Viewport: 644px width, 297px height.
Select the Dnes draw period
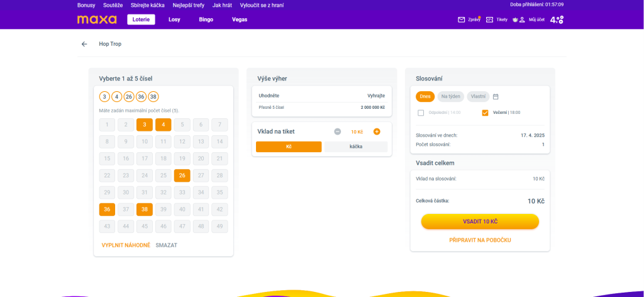pyautogui.click(x=425, y=96)
